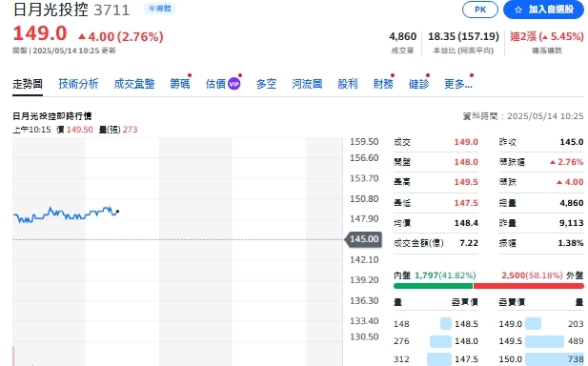Click the 日月光投控即時行情 chart title

[52, 116]
